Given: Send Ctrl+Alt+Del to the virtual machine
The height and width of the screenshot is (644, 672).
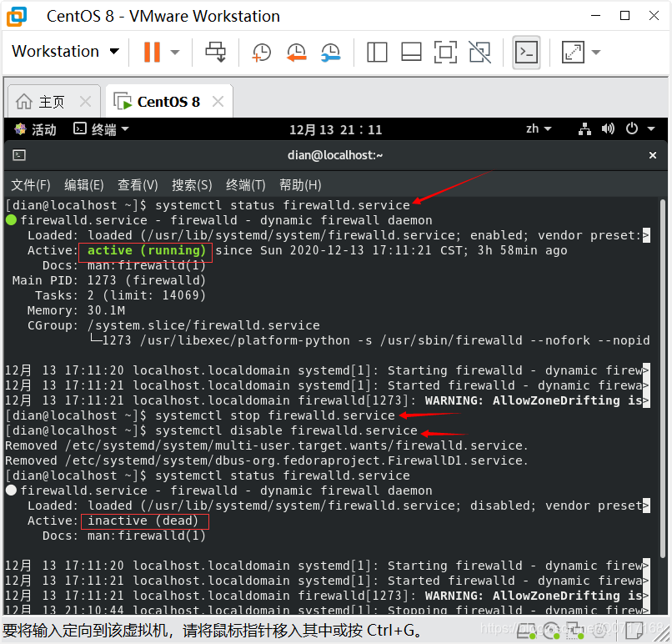Looking at the screenshot, I should pyautogui.click(x=216, y=52).
